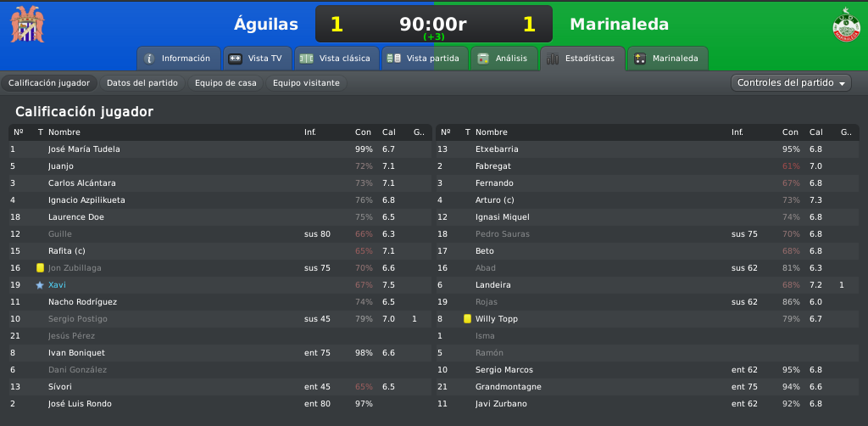The width and height of the screenshot is (868, 426).
Task: Select the Datos del partido subtab
Action: (142, 83)
